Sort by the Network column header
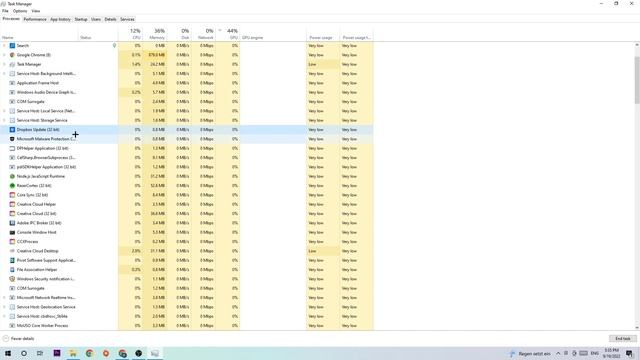This screenshot has height=360, width=640. (203, 34)
